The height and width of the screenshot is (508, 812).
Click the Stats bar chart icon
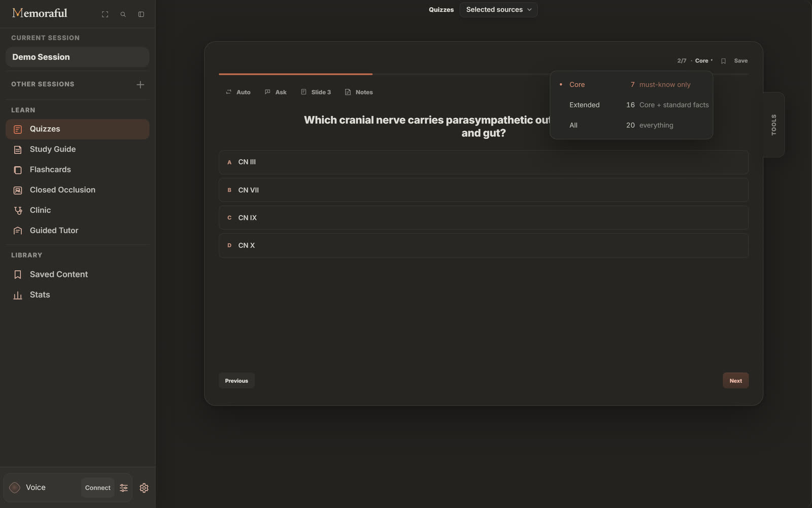18,295
